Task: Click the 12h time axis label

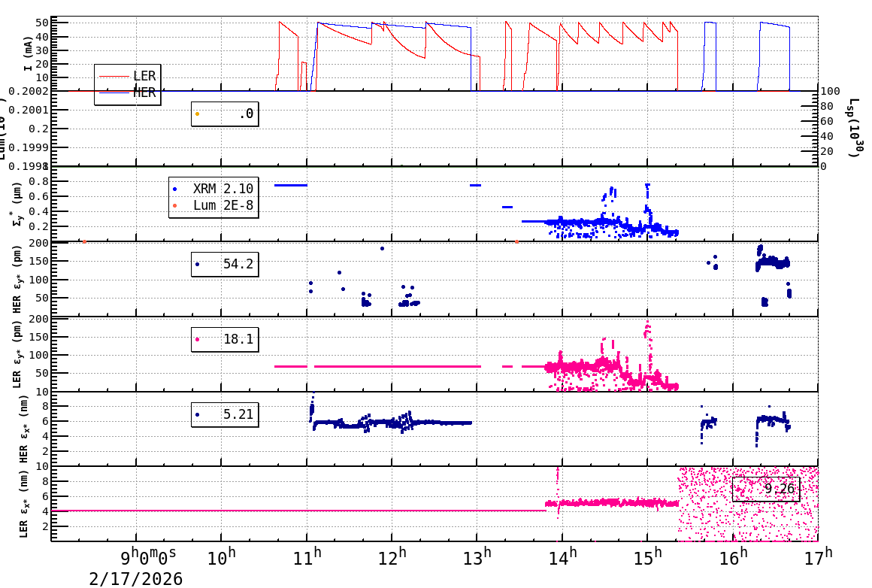Action: [x=392, y=556]
